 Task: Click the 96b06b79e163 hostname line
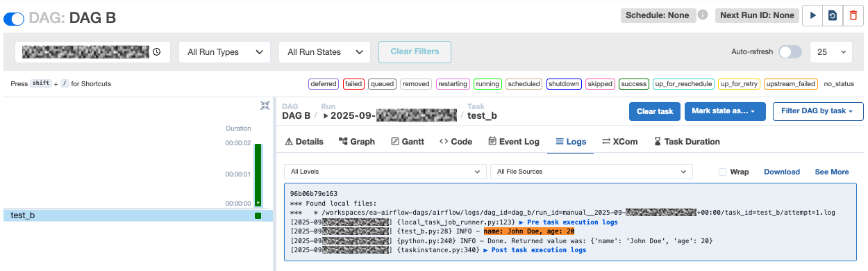click(314, 194)
